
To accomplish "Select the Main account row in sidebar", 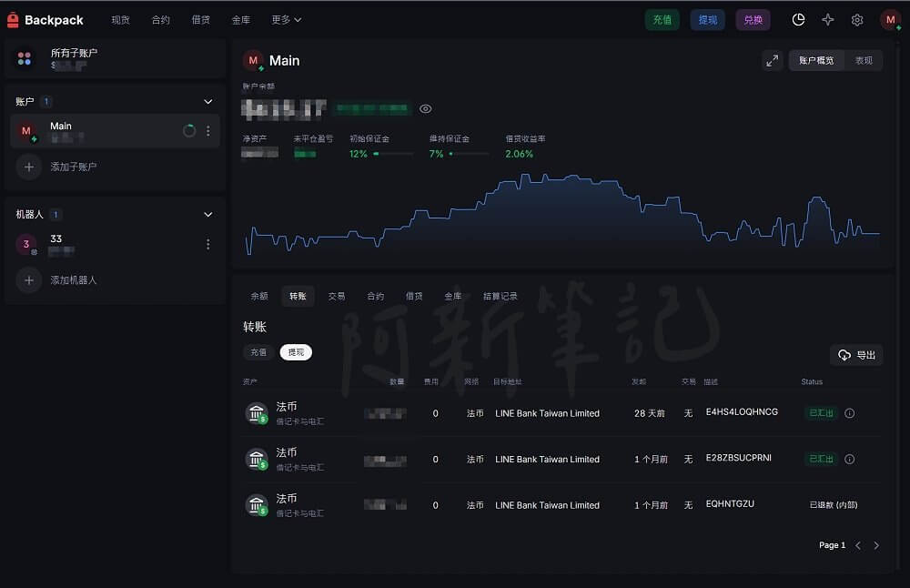I will [x=115, y=131].
